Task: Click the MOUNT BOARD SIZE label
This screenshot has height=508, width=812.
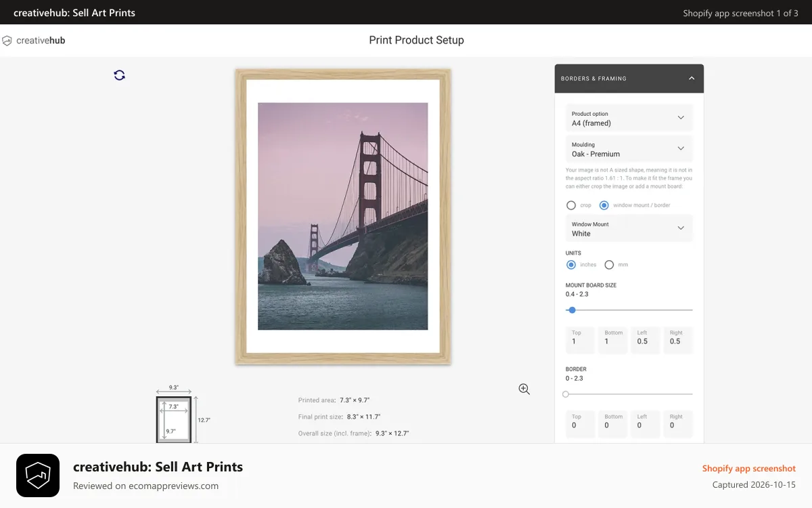Action: (591, 285)
